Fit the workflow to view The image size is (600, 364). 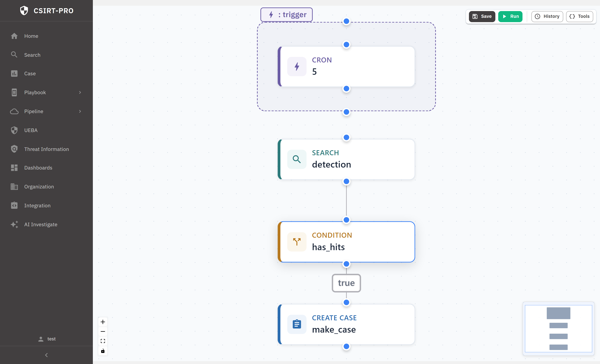[103, 341]
